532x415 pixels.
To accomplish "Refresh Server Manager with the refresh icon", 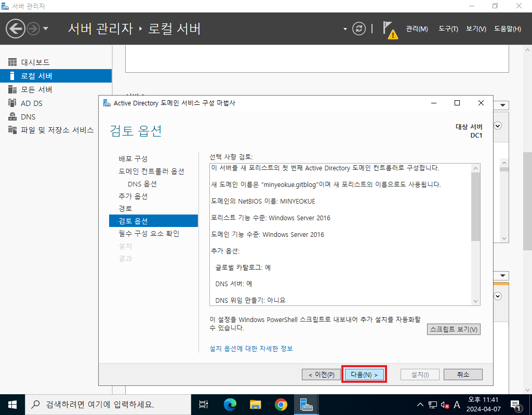I will pyautogui.click(x=358, y=29).
